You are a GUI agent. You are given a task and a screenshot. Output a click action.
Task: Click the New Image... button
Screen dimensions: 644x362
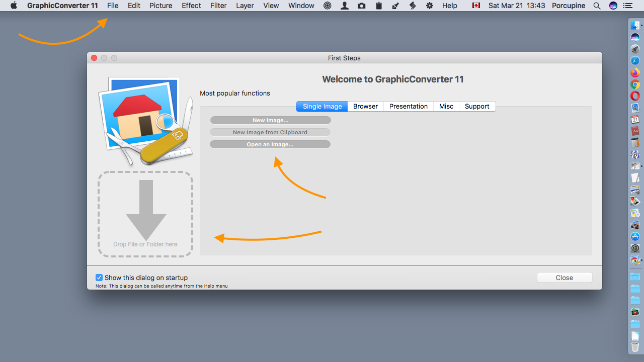[270, 120]
